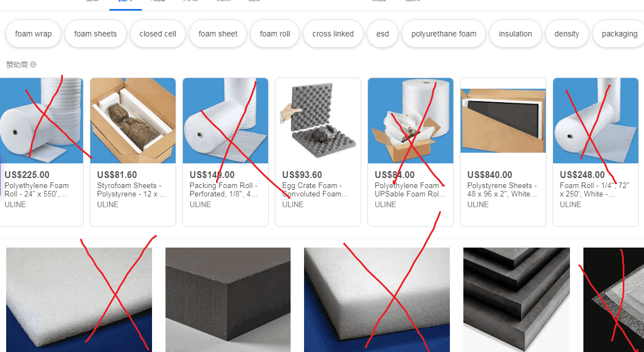Open first white foam sheet image result
Viewport: 644px width, 352px height.
tap(79, 299)
